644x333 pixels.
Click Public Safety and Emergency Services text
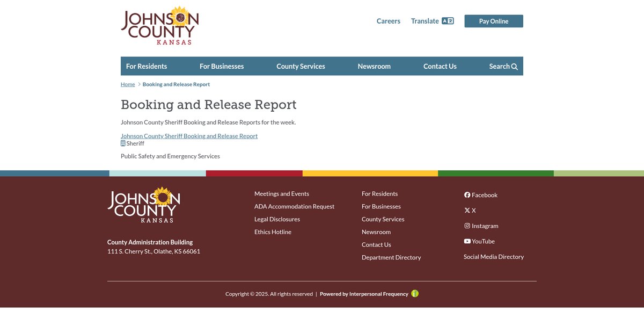[x=170, y=156]
